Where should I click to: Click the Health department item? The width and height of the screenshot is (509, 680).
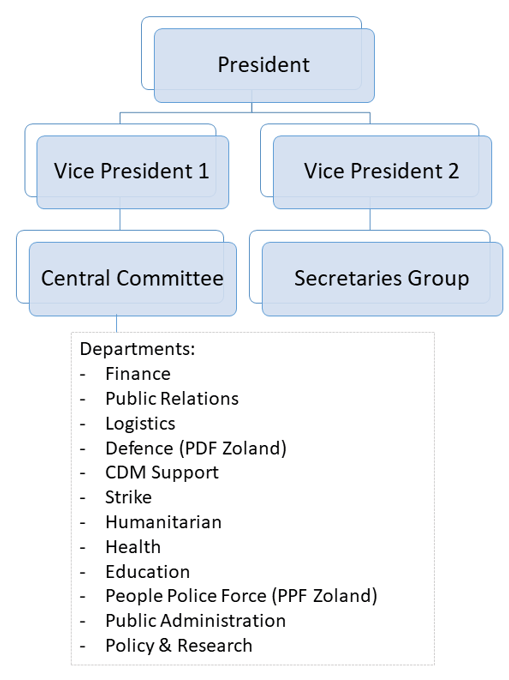[133, 547]
